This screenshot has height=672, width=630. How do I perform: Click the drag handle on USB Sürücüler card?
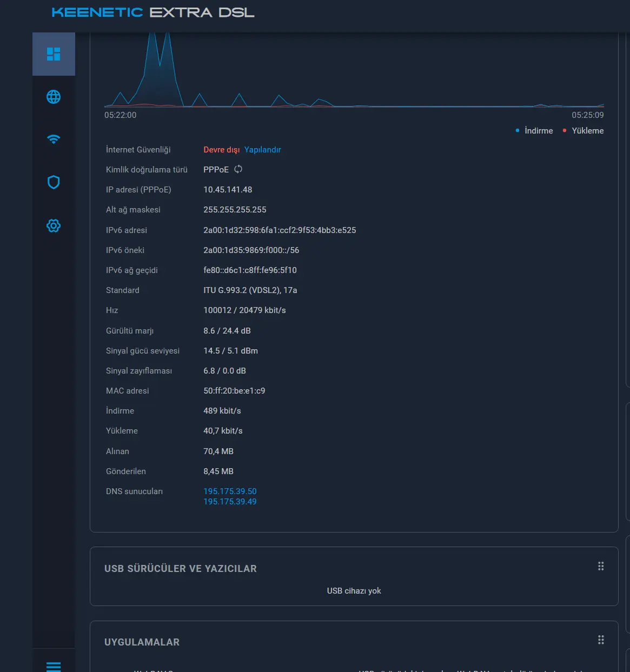click(601, 566)
